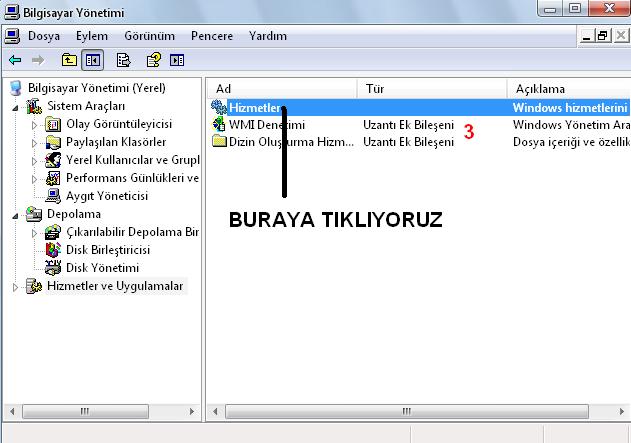
Task: Open the Görünüm menu
Action: [x=149, y=36]
